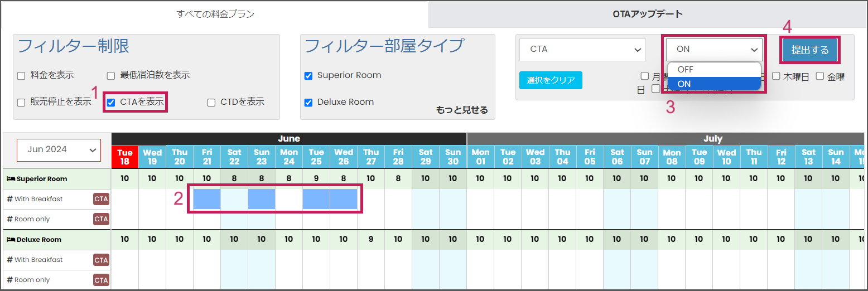Image resolution: width=868 pixels, height=291 pixels.
Task: Switch to the OTAアップデート tab
Action: point(647,14)
